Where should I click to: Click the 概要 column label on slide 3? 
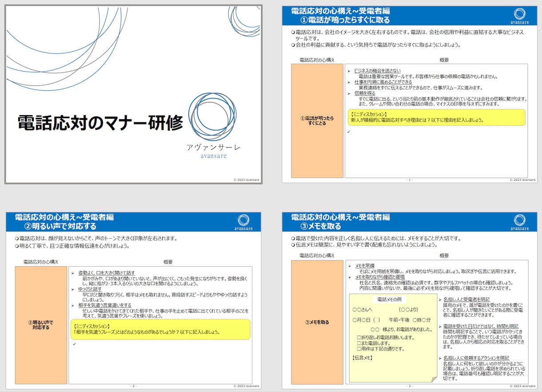(444, 256)
